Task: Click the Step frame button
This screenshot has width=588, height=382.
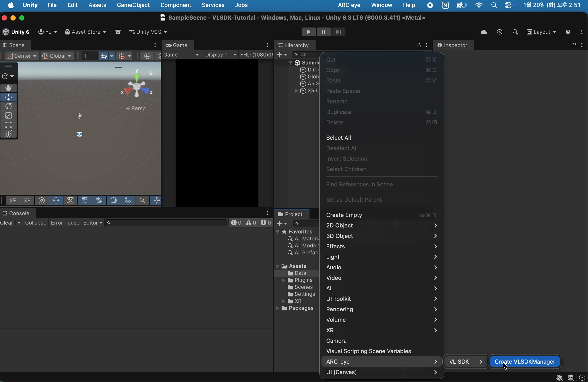Action: click(338, 32)
